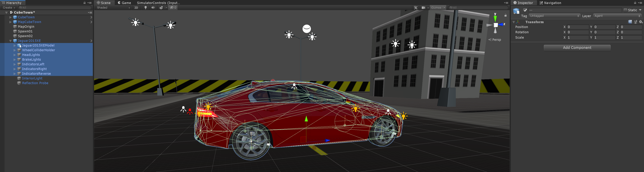Select the Reflection Probe object
The width and height of the screenshot is (644, 172).
[x=35, y=83]
